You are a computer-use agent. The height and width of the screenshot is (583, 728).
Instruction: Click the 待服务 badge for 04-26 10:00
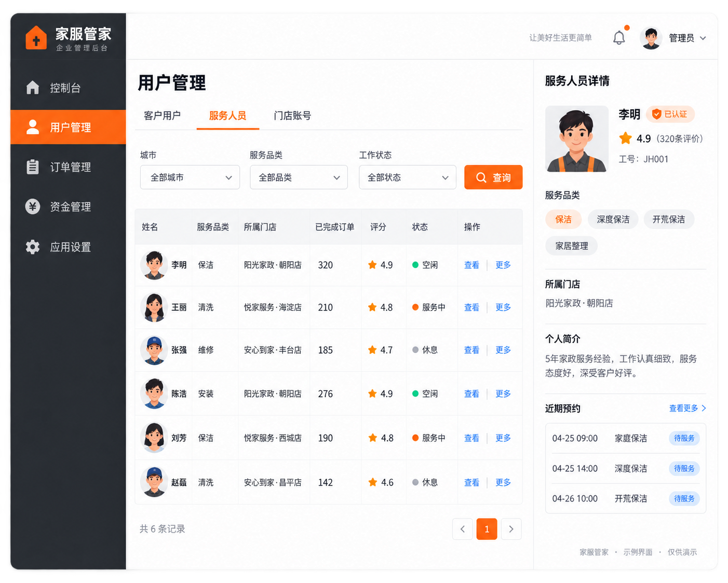pos(684,498)
